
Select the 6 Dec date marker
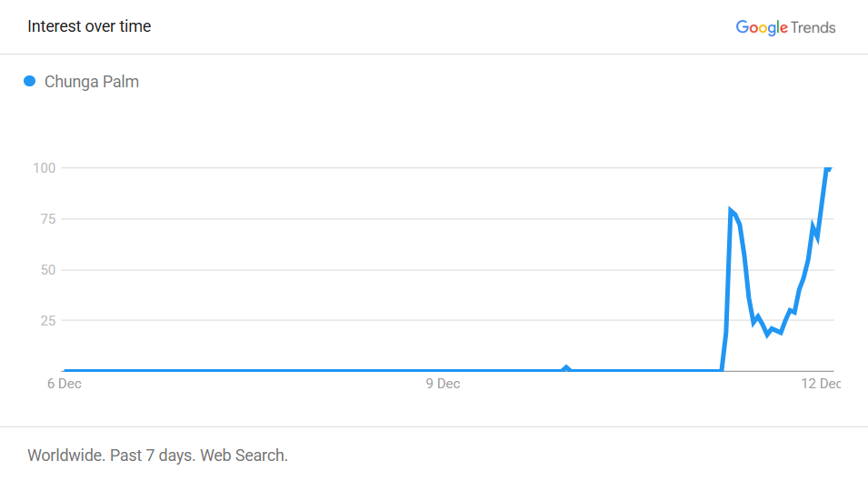coord(64,384)
